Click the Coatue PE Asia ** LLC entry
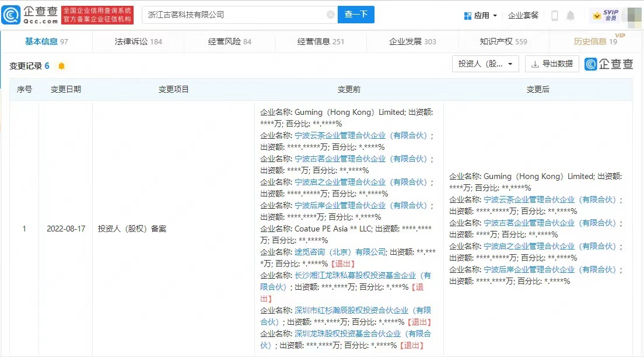The height and width of the screenshot is (358, 644). click(x=333, y=229)
